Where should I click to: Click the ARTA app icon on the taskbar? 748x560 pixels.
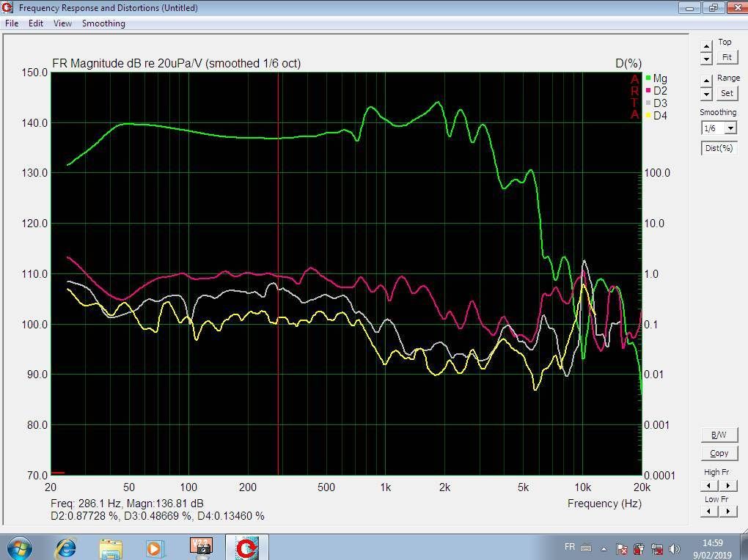246,548
